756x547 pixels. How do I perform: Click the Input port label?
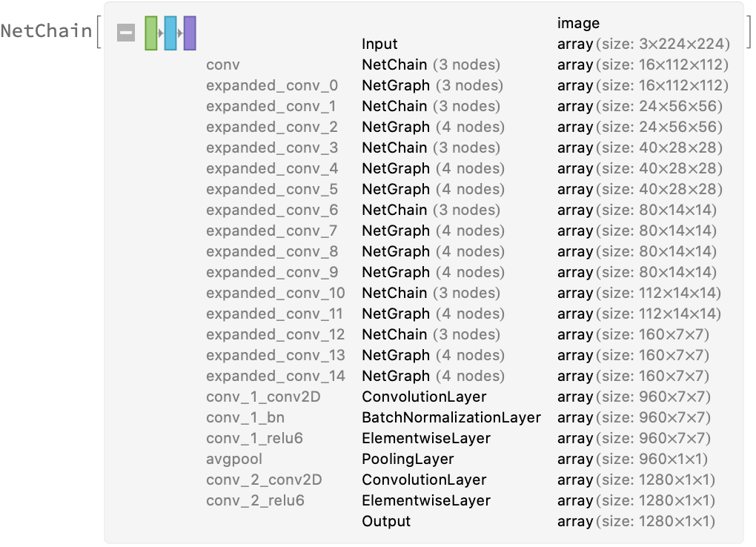(379, 44)
